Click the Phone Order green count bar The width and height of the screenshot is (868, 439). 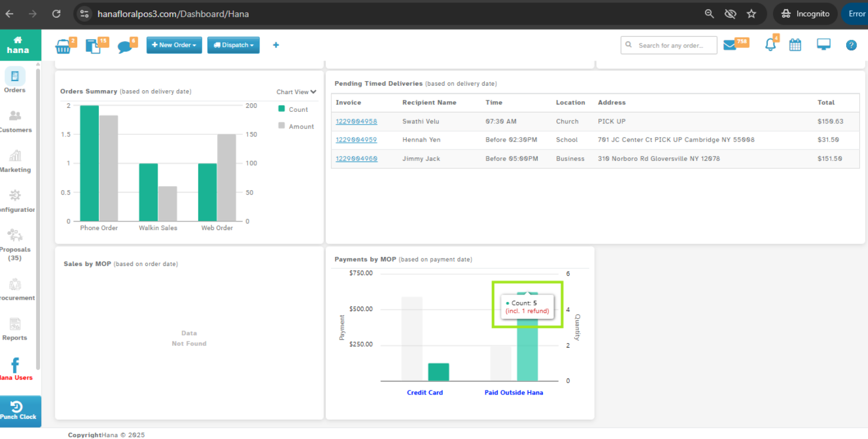coord(89,163)
